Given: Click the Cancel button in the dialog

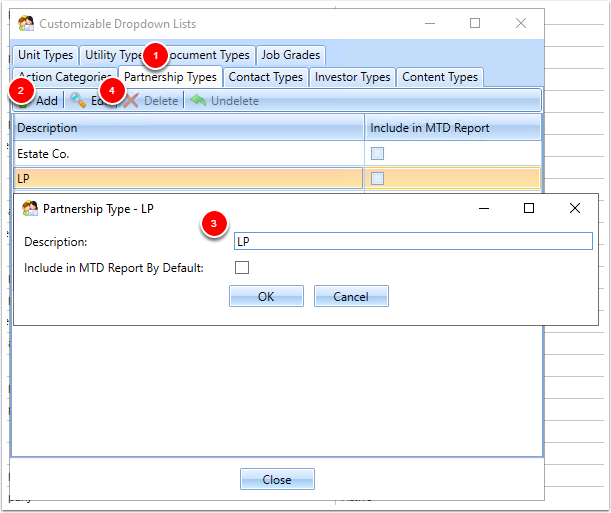Looking at the screenshot, I should tap(351, 296).
